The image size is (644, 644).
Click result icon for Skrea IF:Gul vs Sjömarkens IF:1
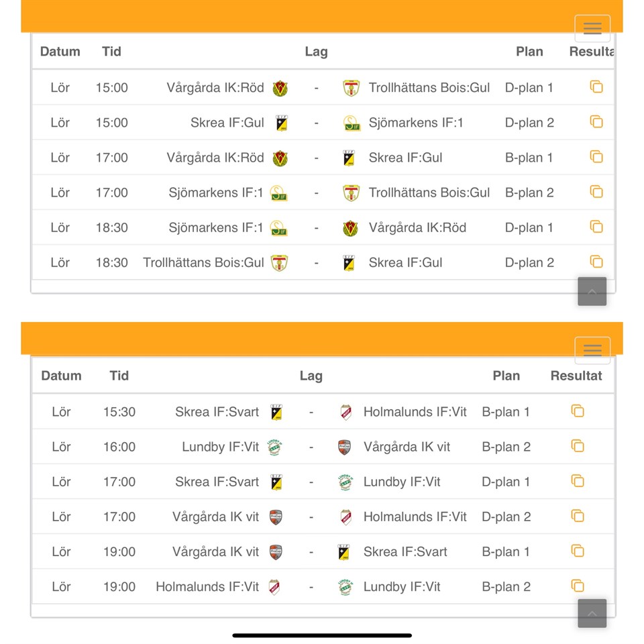point(596,122)
